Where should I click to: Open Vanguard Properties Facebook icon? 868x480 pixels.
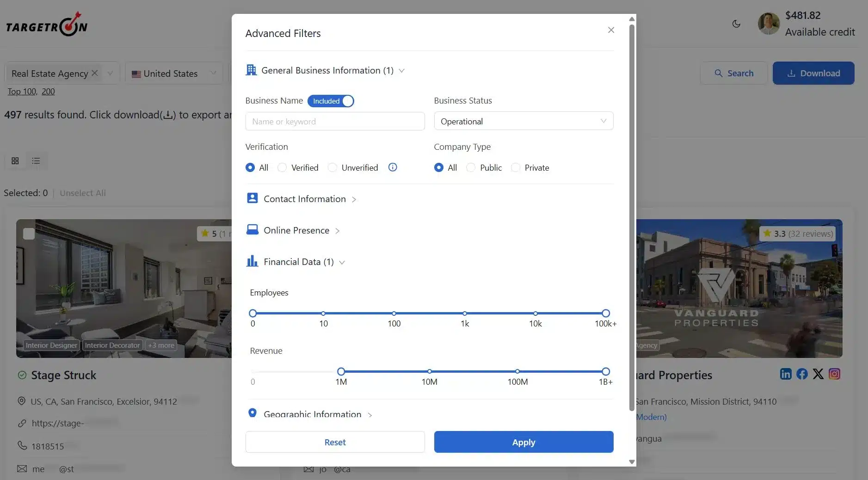(802, 374)
